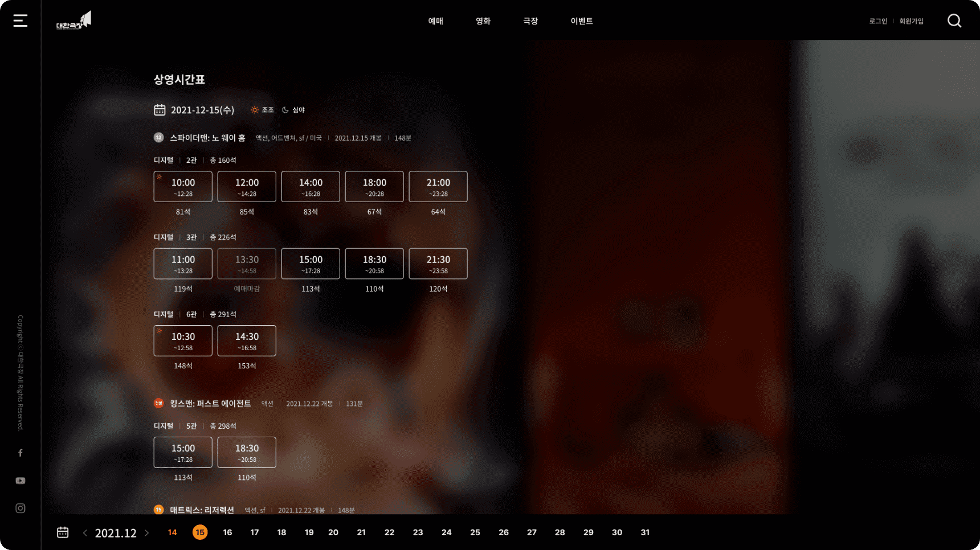Select date 27 in date bar
The image size is (980, 550).
tap(532, 532)
